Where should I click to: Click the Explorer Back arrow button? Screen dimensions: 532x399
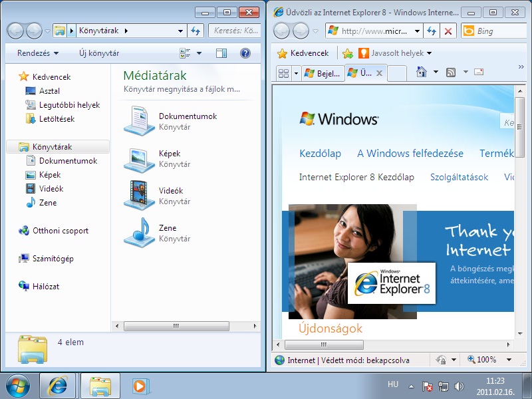(x=15, y=31)
